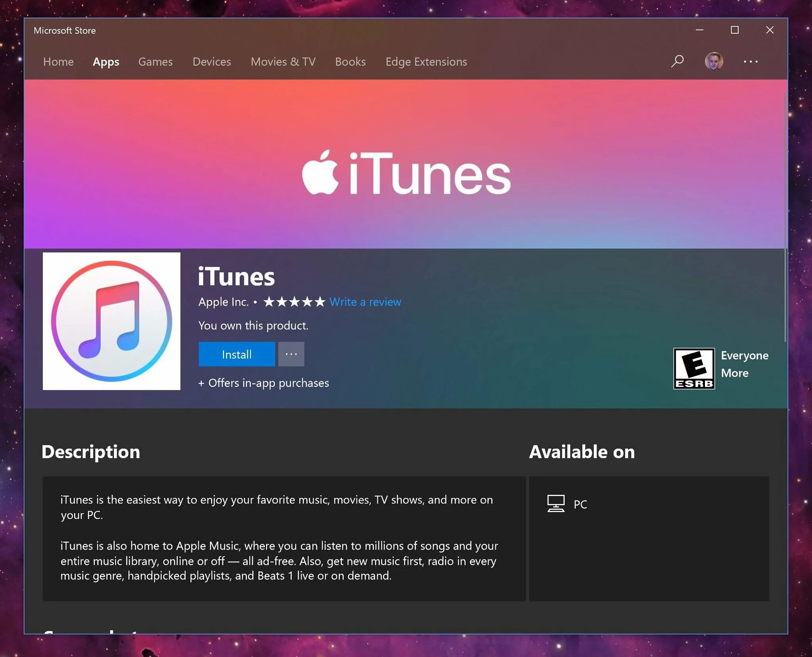
Task: Click the user profile avatar icon
Action: pyautogui.click(x=713, y=61)
